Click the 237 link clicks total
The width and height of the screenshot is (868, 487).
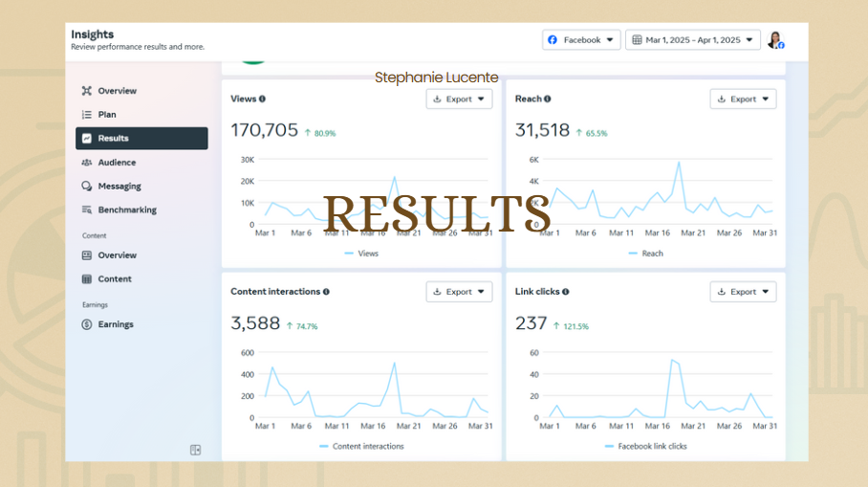(531, 323)
